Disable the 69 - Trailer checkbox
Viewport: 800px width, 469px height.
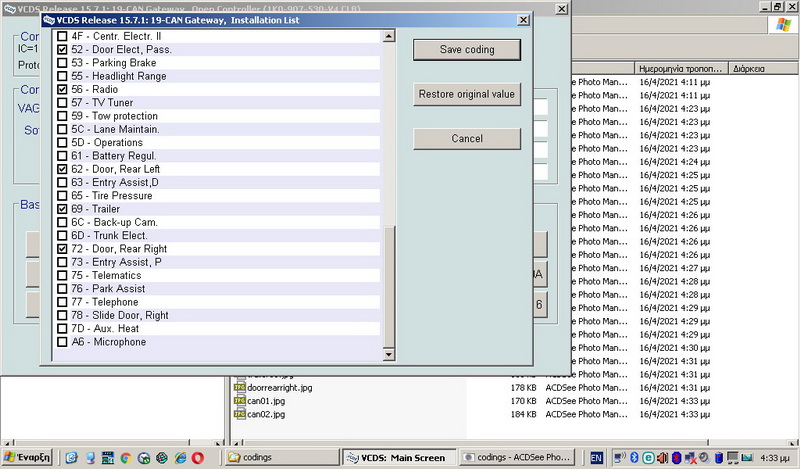tap(62, 209)
